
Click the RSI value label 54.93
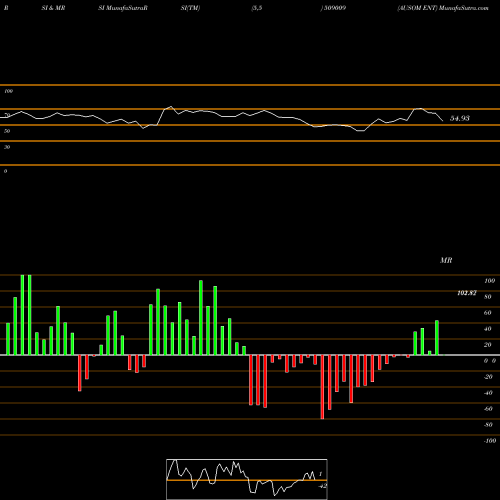(460, 118)
